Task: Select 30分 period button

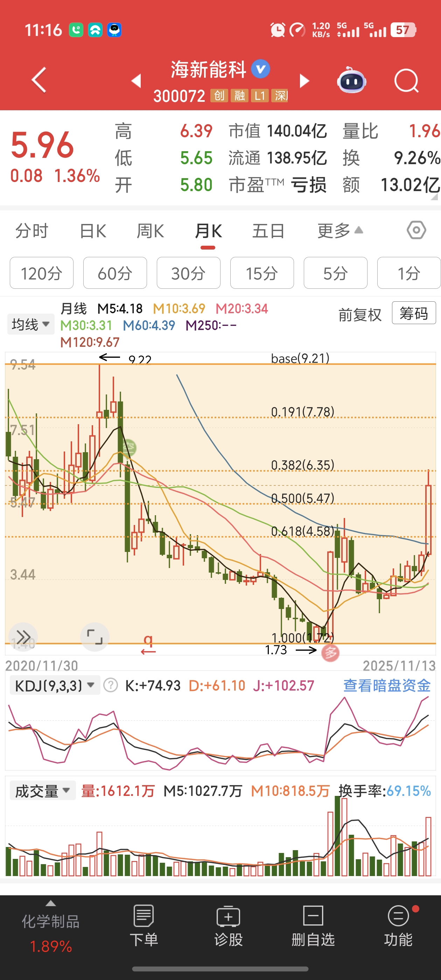Action: pyautogui.click(x=188, y=273)
